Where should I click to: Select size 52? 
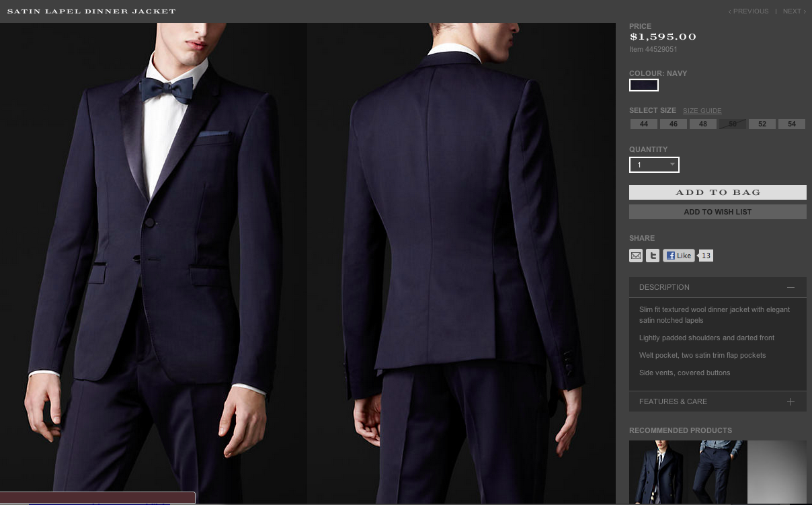[762, 124]
